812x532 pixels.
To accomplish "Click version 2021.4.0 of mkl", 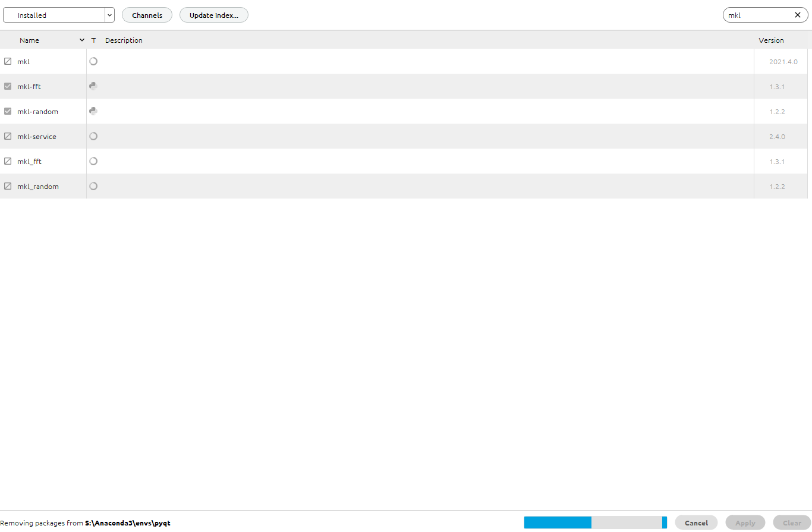I will point(783,61).
